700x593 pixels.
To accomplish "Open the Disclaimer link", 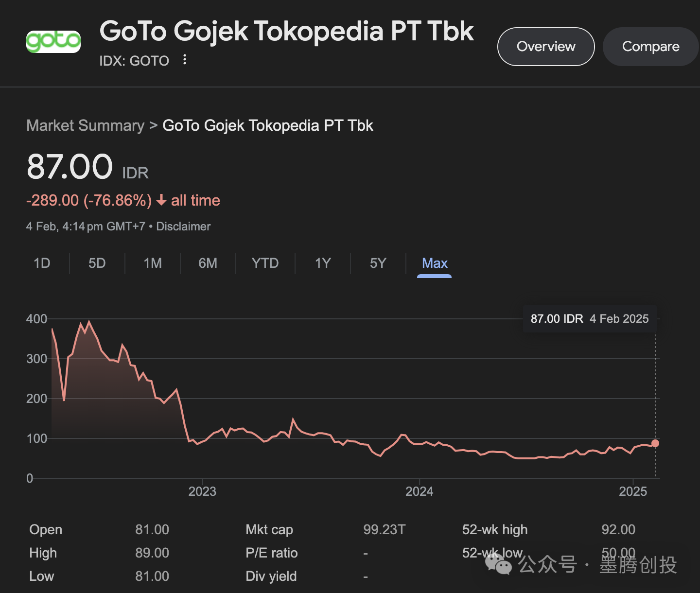I will pos(183,227).
